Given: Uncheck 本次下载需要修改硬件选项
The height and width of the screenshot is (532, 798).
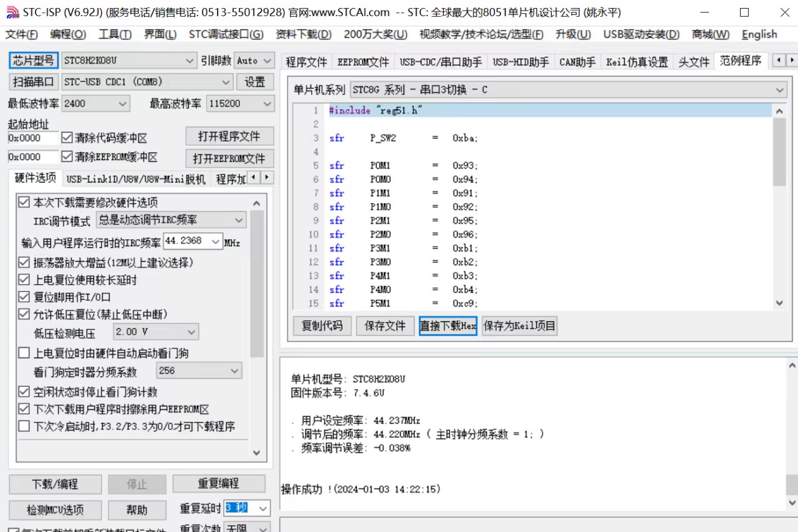Looking at the screenshot, I should click(24, 202).
